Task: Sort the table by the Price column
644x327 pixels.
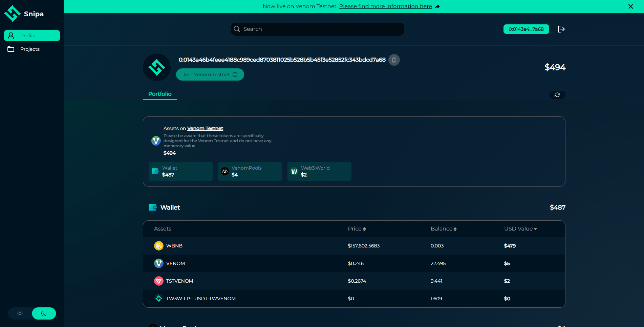Action: point(357,229)
